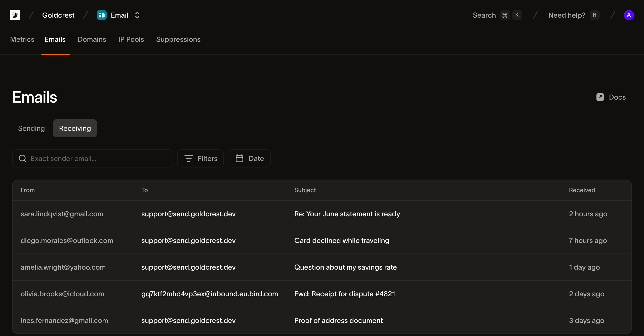Click the Filters lines icon

(189, 158)
